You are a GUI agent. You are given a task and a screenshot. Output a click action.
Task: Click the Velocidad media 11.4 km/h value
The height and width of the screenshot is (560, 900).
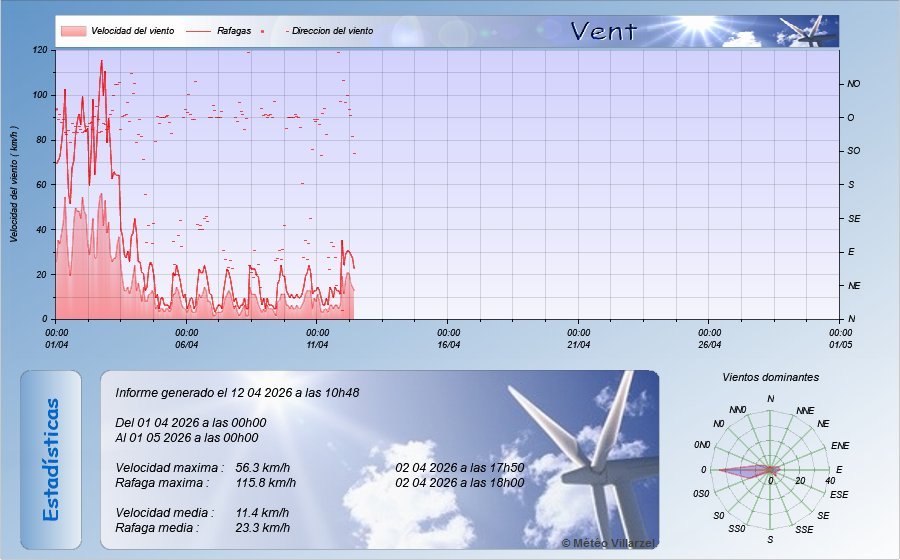[262, 513]
